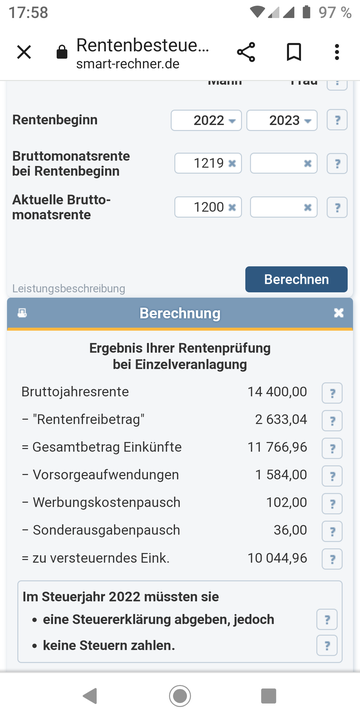The image size is (360, 720).
Task: Close the browser tab with X icon
Action: [x=24, y=52]
